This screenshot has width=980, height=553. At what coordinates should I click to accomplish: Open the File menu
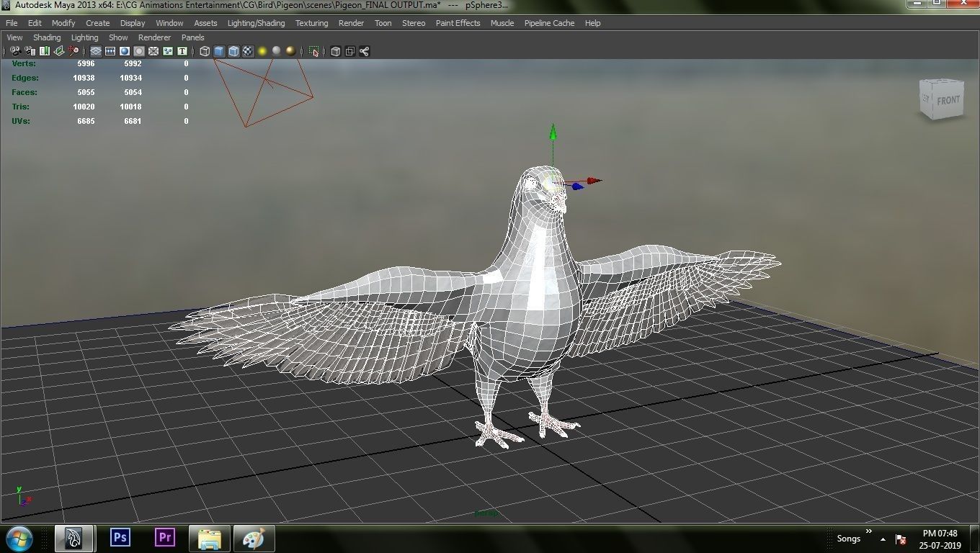pos(12,23)
